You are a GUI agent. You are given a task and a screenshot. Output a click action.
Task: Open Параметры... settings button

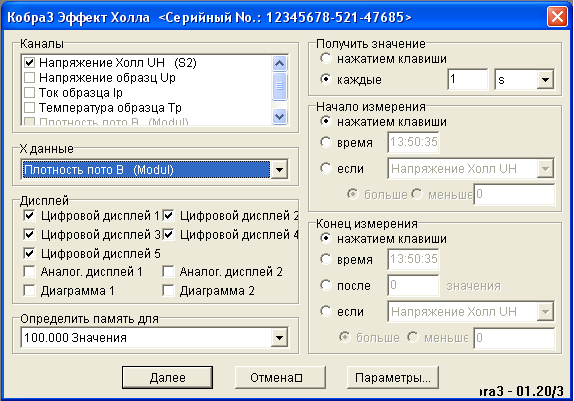pyautogui.click(x=393, y=378)
